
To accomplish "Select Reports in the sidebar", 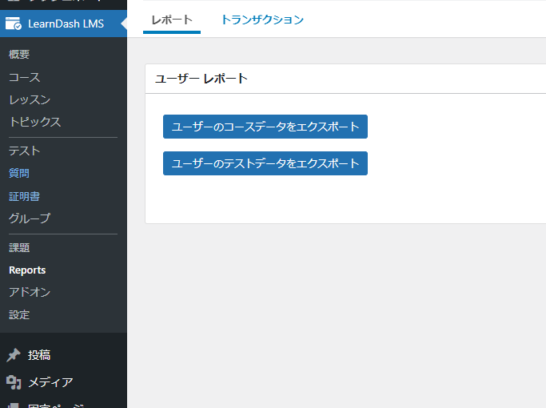I will [27, 270].
